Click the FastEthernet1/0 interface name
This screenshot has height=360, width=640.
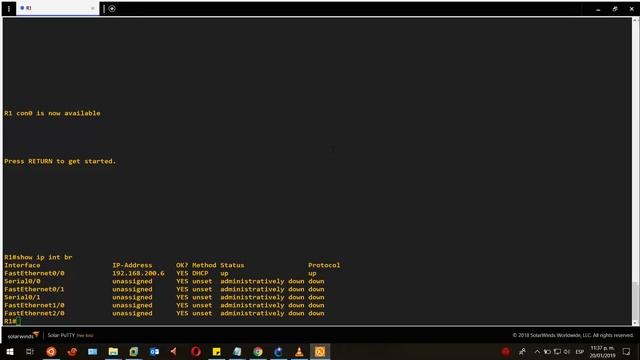(x=34, y=305)
